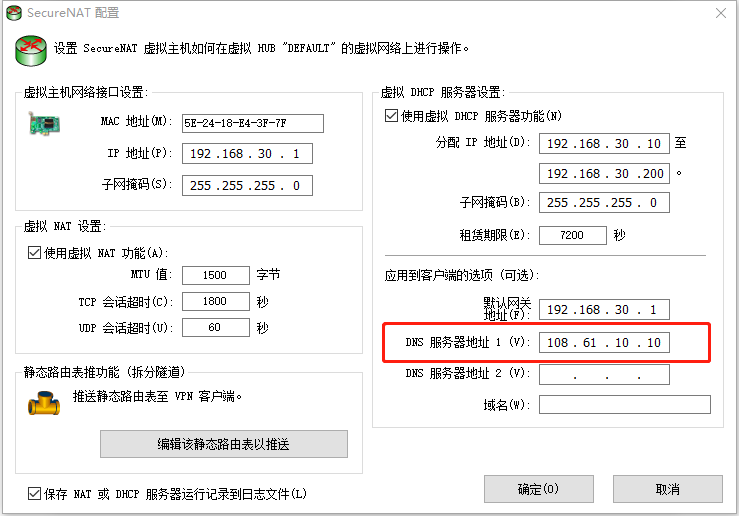Click DHCP start address 192.168.30.10 field

[x=604, y=144]
